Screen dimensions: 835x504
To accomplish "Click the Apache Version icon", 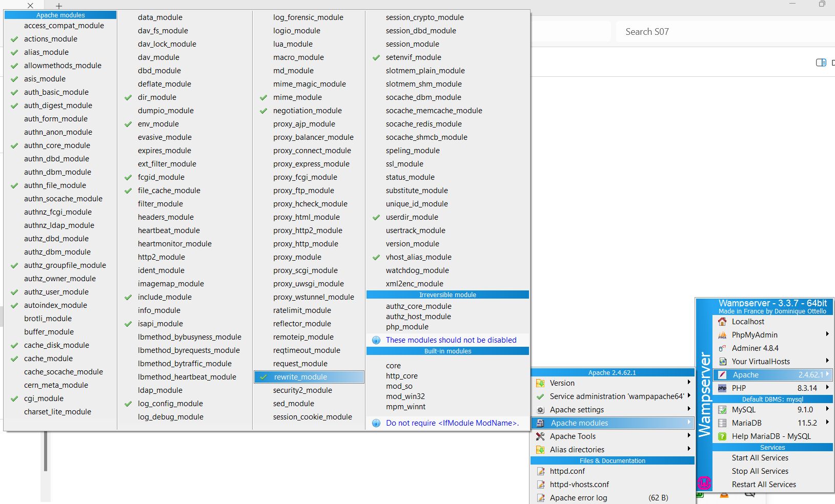I will click(540, 383).
